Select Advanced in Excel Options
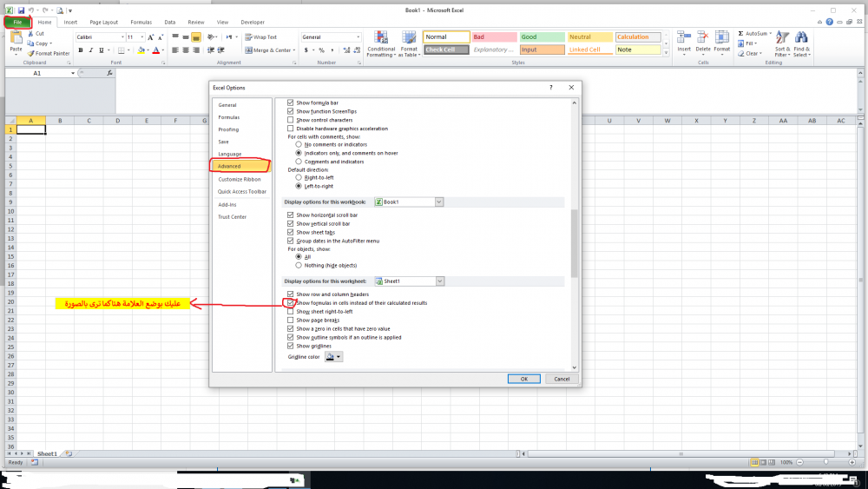The width and height of the screenshot is (868, 489). pos(240,166)
